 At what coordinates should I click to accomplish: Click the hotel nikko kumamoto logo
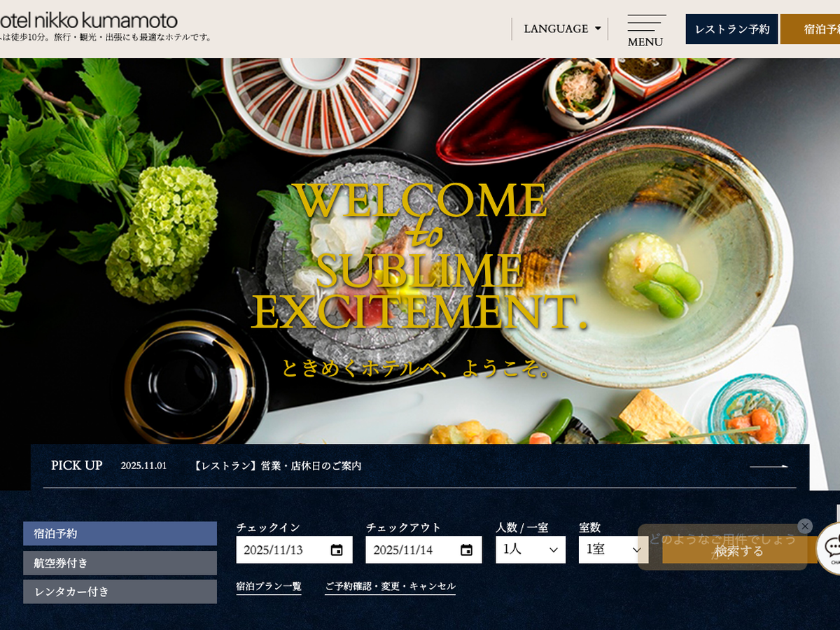pyautogui.click(x=89, y=21)
